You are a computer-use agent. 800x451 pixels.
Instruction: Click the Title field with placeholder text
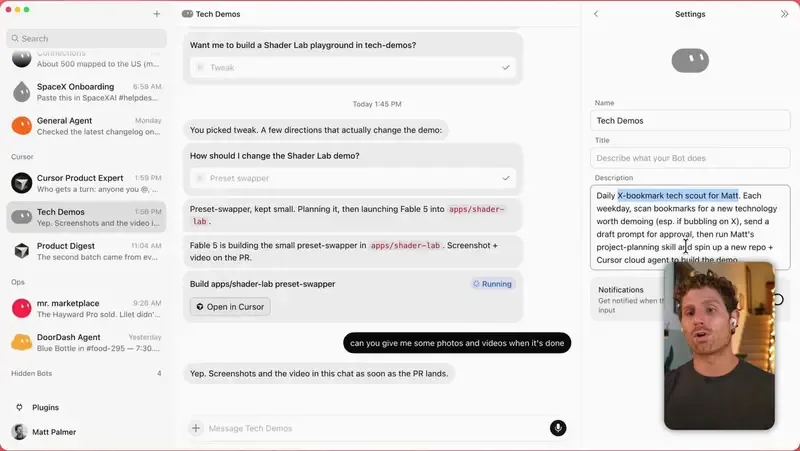pyautogui.click(x=690, y=158)
